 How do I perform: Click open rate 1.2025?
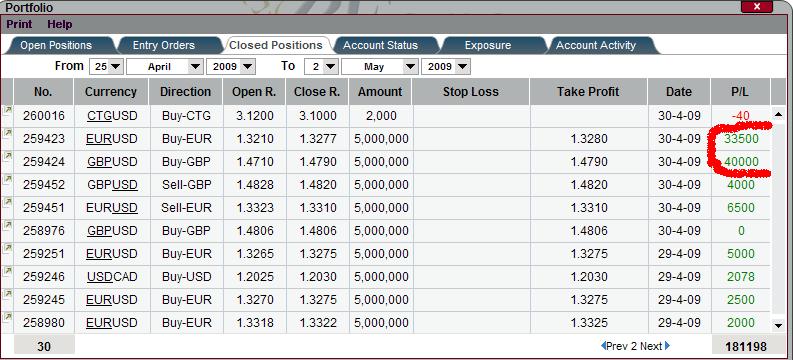pyautogui.click(x=255, y=277)
